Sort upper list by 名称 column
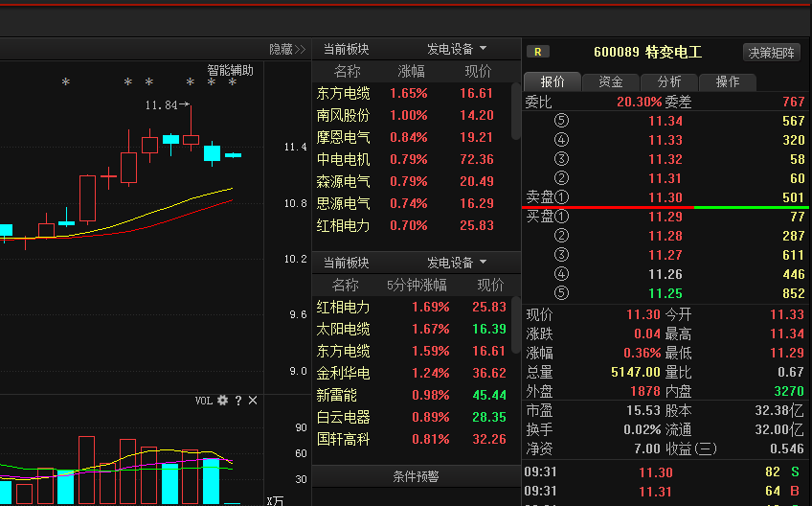 (347, 71)
